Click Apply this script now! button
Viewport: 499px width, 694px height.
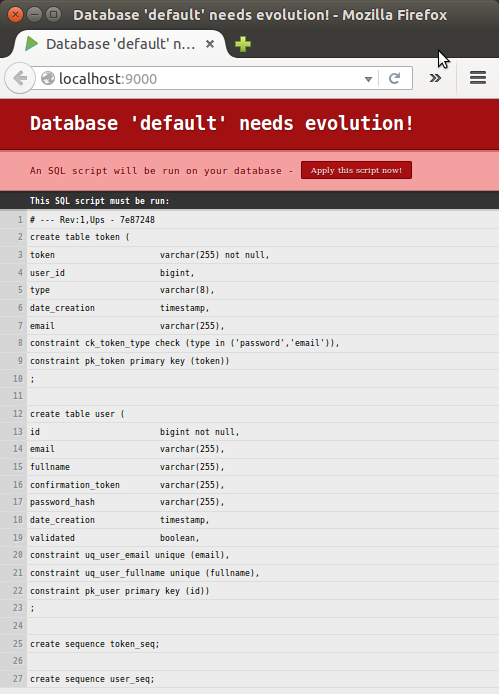click(x=356, y=170)
